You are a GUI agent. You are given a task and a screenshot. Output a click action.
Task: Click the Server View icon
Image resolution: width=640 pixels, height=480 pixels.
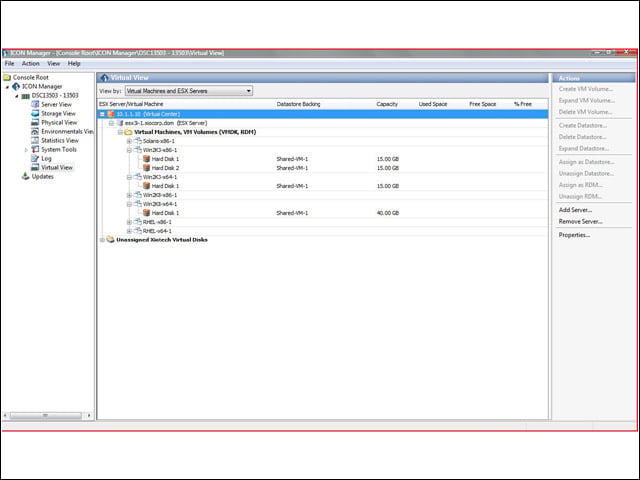click(35, 104)
